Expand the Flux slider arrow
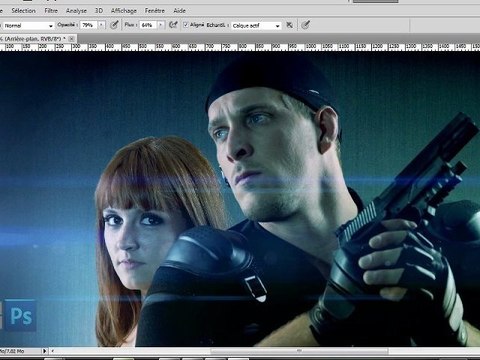The image size is (480, 360). point(161,25)
